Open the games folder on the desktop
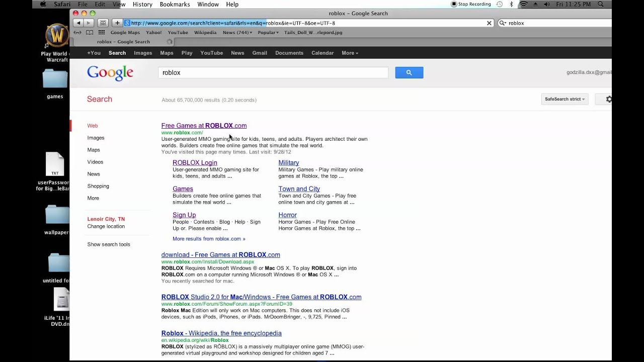 point(55,79)
